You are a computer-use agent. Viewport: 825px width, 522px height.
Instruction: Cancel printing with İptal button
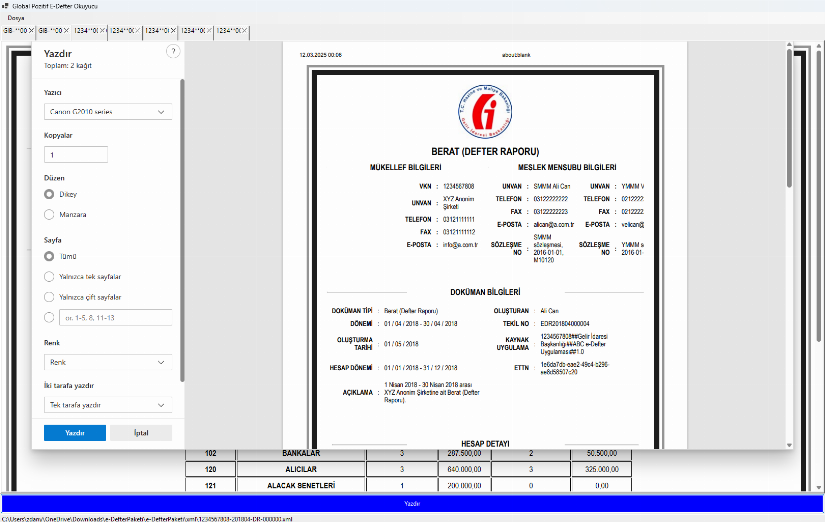[141, 433]
